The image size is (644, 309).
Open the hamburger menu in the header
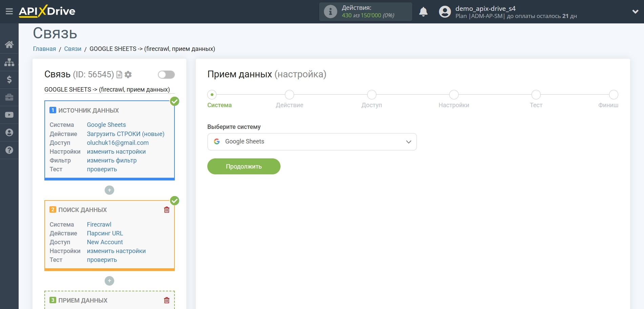[9, 12]
